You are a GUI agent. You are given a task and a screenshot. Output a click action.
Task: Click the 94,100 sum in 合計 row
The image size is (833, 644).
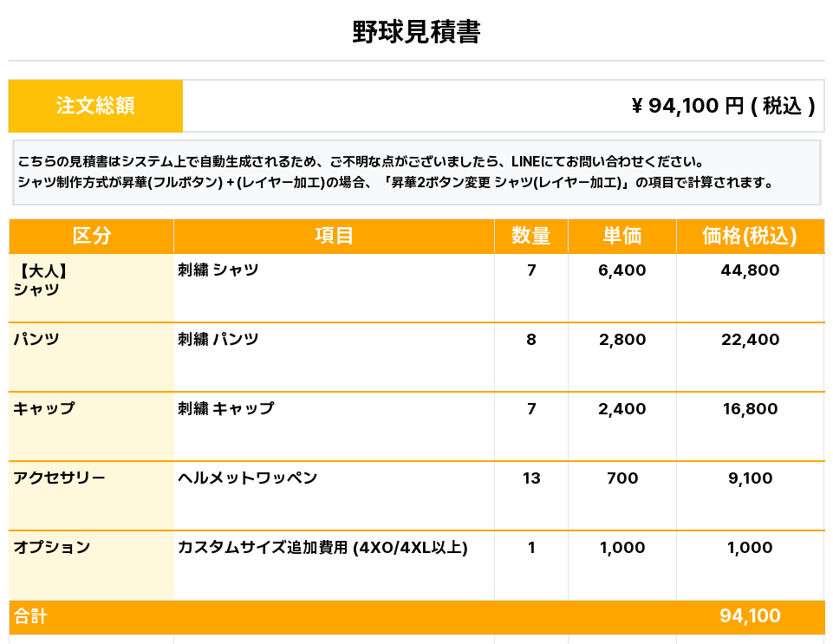pyautogui.click(x=750, y=616)
